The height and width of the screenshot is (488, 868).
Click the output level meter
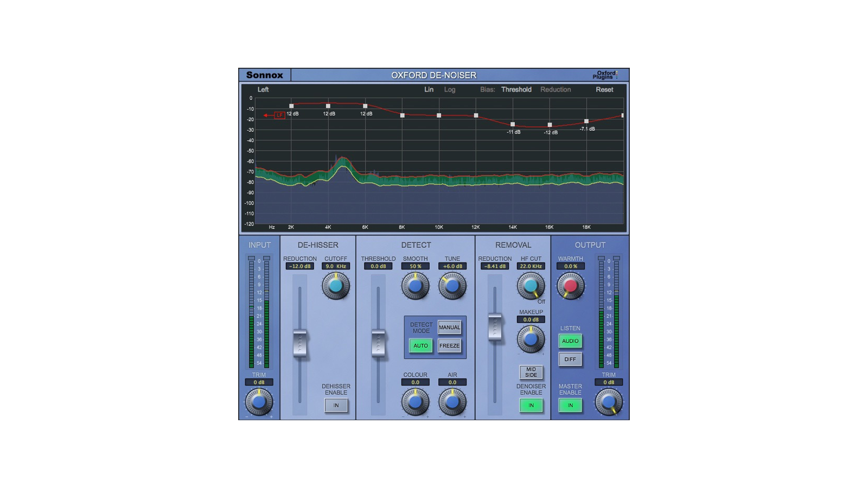click(609, 312)
